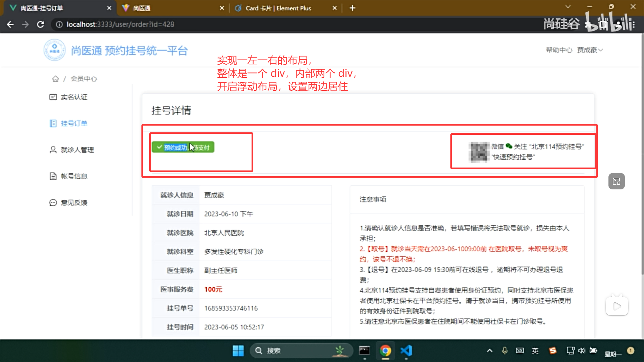This screenshot has height=362, width=644.
Task: Switch to the Card 卡片 Element Plus tab
Action: click(x=278, y=8)
